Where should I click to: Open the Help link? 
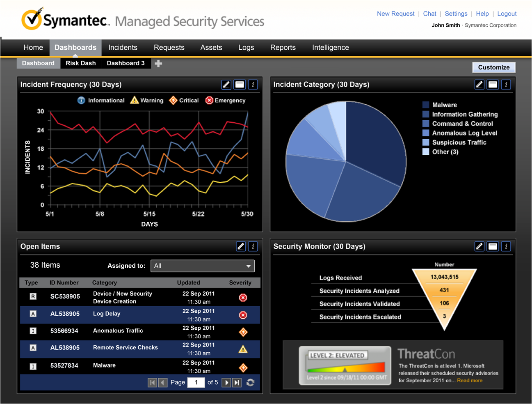click(482, 14)
